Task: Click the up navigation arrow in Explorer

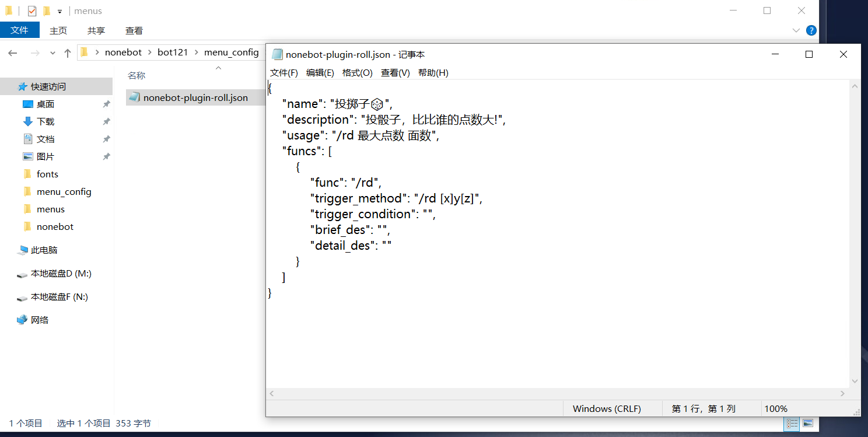Action: [67, 53]
